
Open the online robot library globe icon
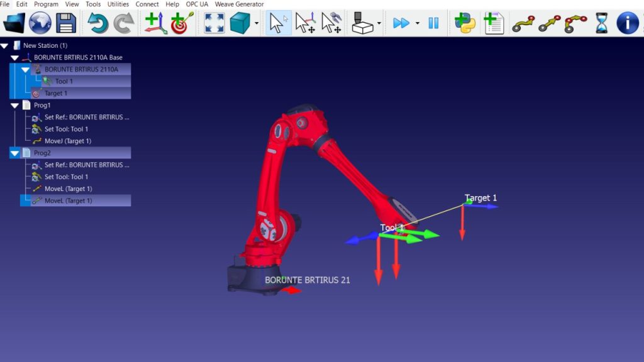40,23
